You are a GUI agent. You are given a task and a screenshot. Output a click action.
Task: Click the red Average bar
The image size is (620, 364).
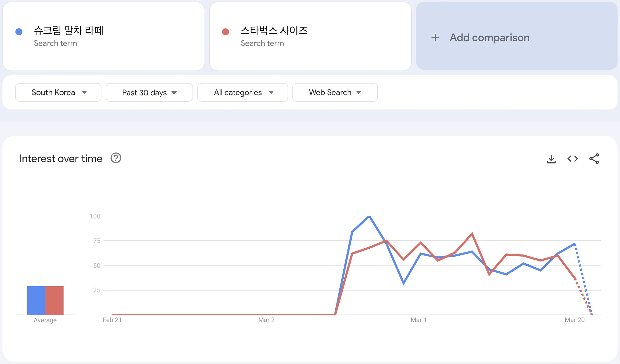click(x=54, y=300)
